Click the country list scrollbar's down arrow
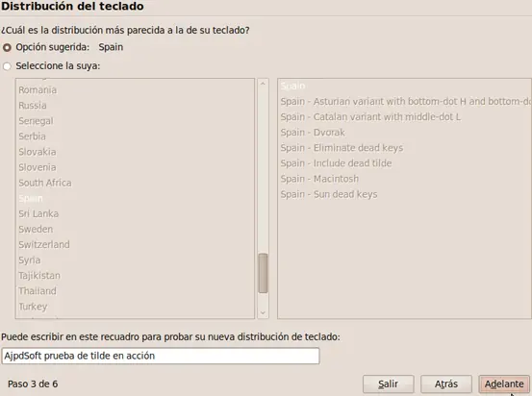 (x=263, y=312)
